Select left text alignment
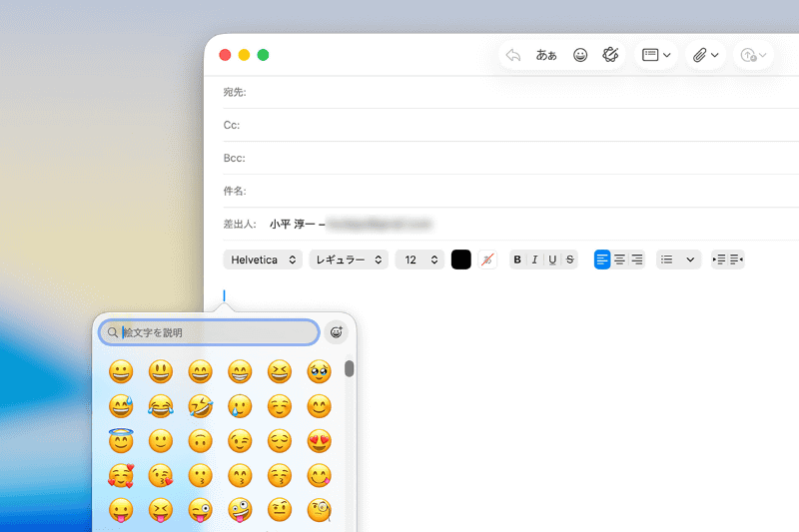 tap(602, 260)
